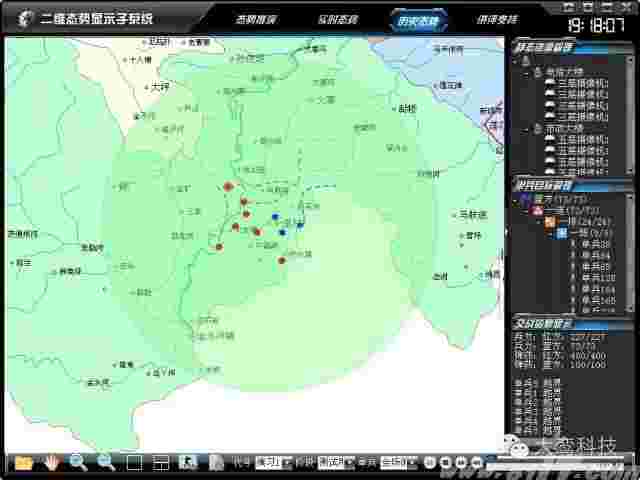Switch to the 实时态势 tab
The width and height of the screenshot is (640, 480).
coord(339,19)
